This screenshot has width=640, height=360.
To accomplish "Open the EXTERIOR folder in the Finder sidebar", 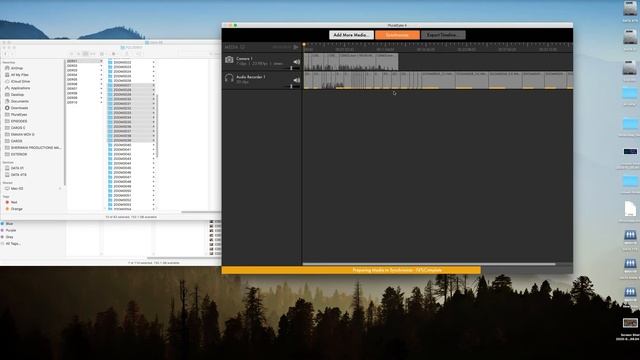I will (x=18, y=154).
